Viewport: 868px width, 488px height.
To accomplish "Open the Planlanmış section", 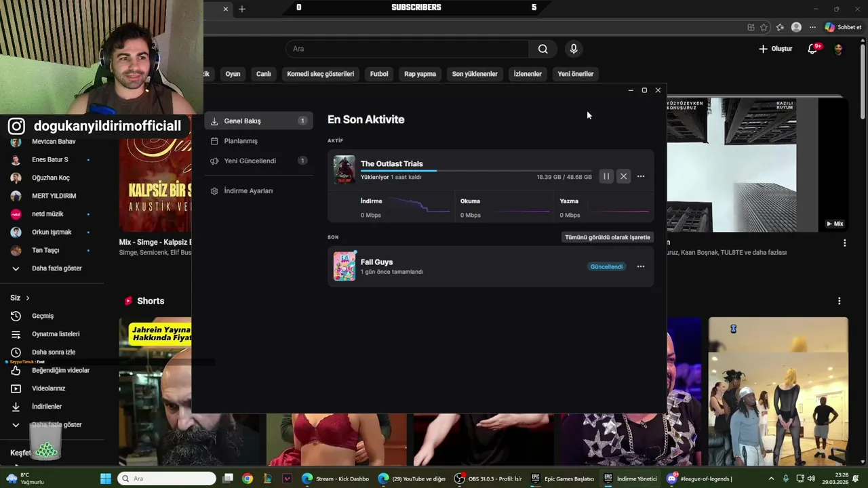I will pos(258,141).
